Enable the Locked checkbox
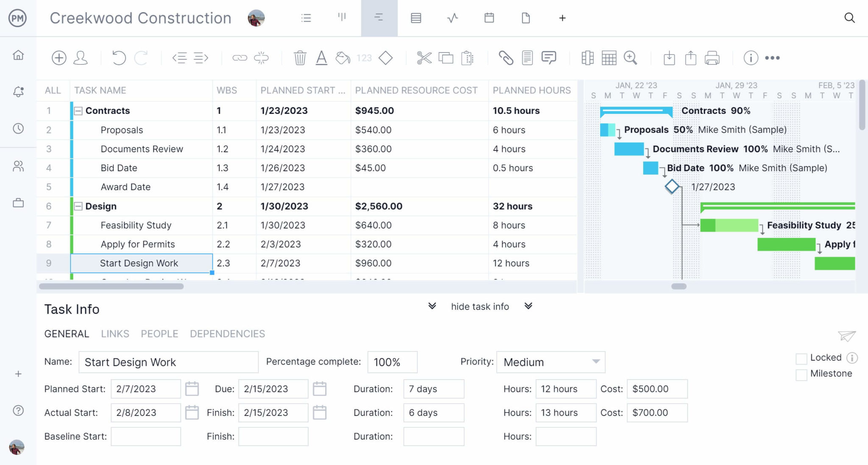This screenshot has width=868, height=465. (x=801, y=359)
